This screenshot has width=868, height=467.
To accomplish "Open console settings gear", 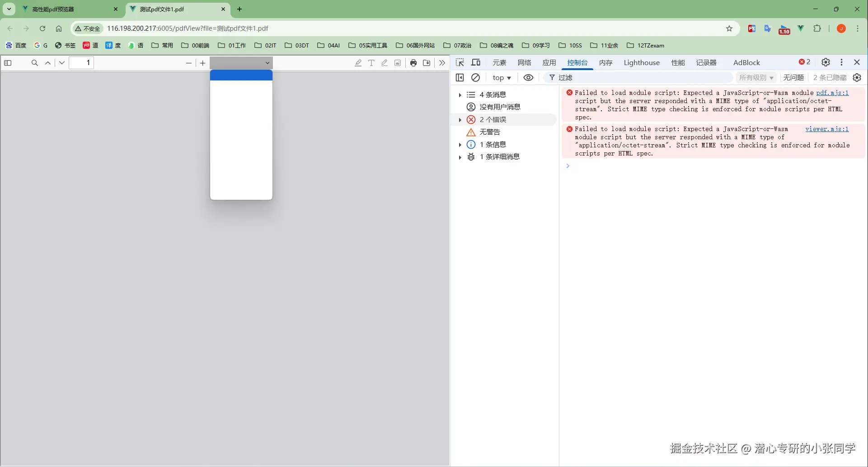I will (857, 78).
